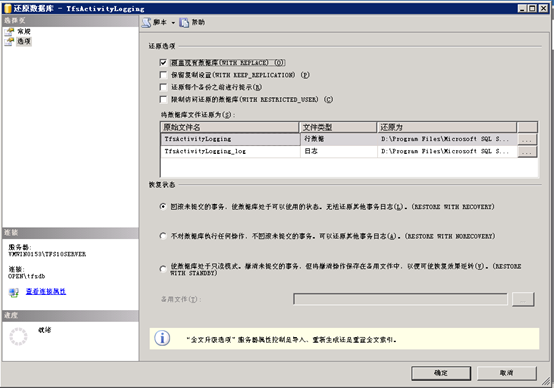Select RESTORE WITH STANDBY radio option
This screenshot has height=388, width=554.
coord(163,269)
